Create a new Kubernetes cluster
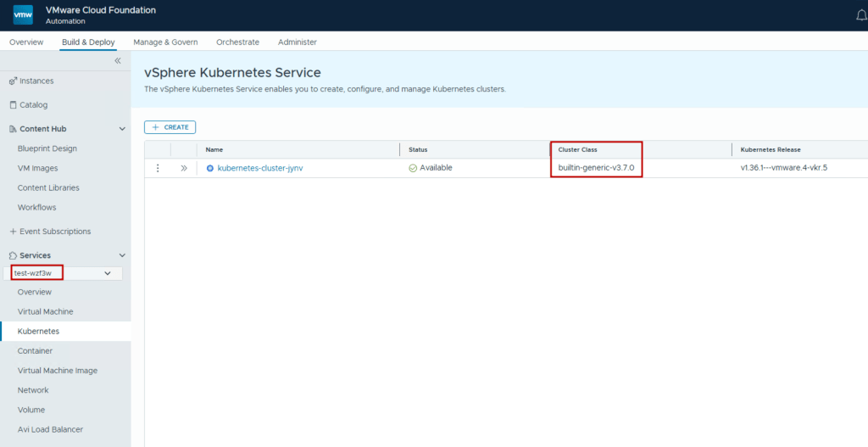The height and width of the screenshot is (447, 868). (x=170, y=127)
